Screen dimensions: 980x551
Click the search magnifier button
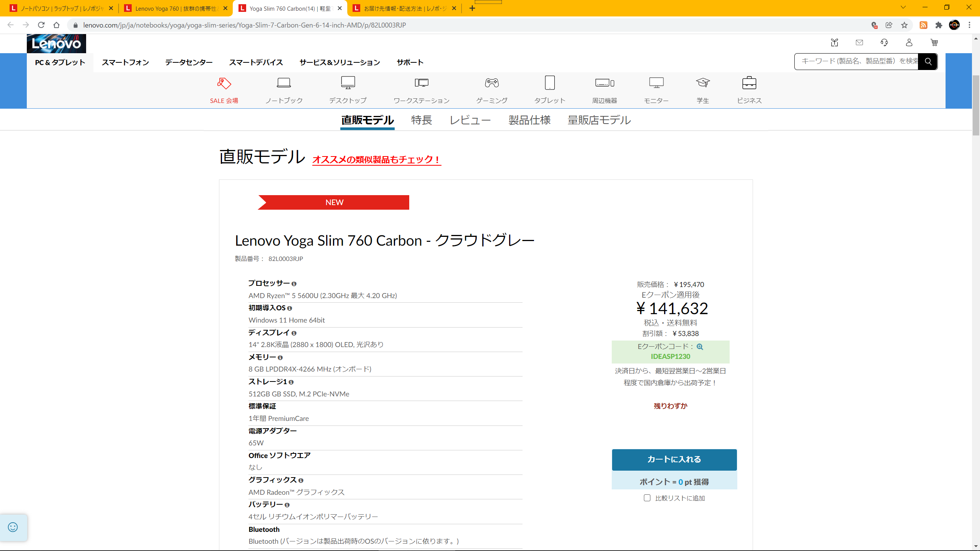pyautogui.click(x=928, y=62)
